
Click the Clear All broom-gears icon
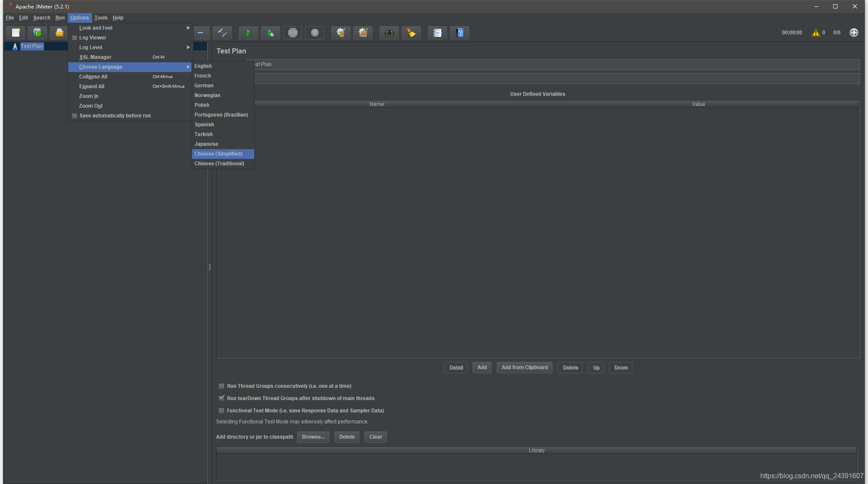click(363, 33)
